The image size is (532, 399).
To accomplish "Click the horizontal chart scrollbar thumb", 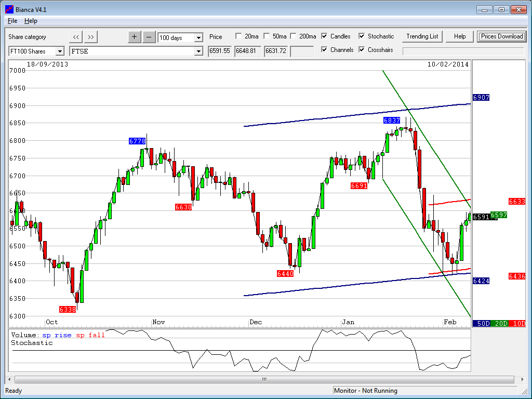I will (x=264, y=379).
